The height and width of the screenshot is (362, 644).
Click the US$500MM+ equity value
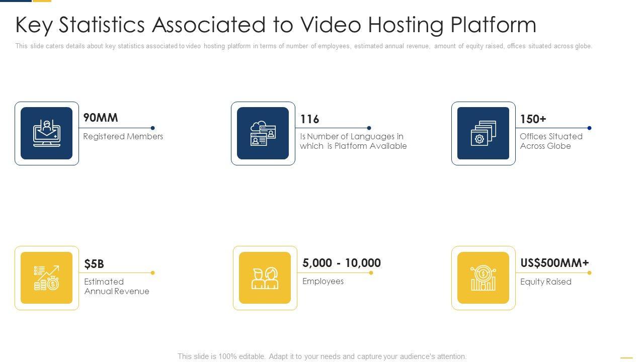pos(554,263)
